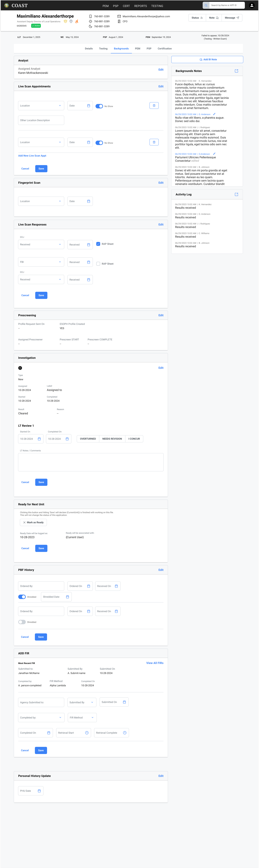Open the FIR Method dropdown
This screenshot has width=259, height=868.
tap(82, 718)
